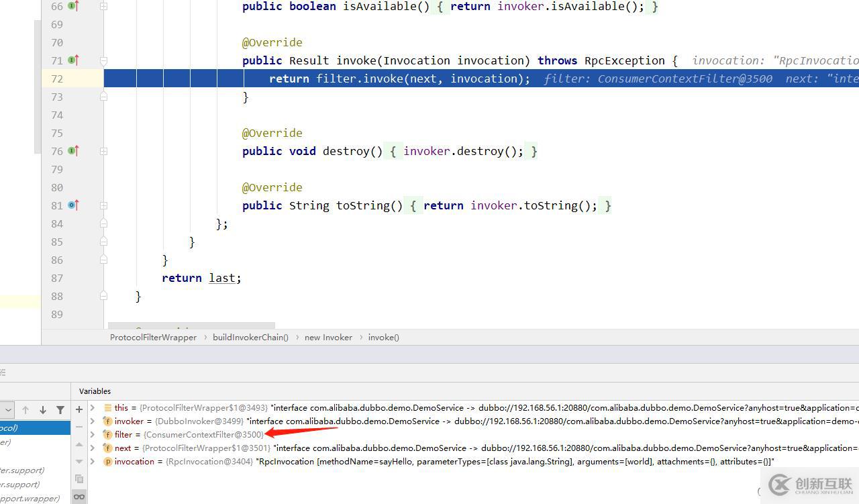The image size is (859, 504).
Task: Select the 'next' variable row
Action: (x=123, y=448)
